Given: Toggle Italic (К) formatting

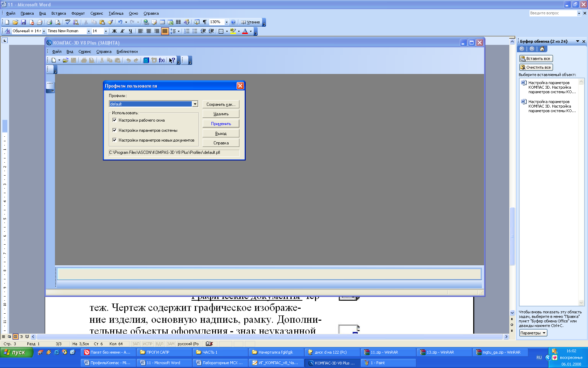Looking at the screenshot, I should 122,31.
